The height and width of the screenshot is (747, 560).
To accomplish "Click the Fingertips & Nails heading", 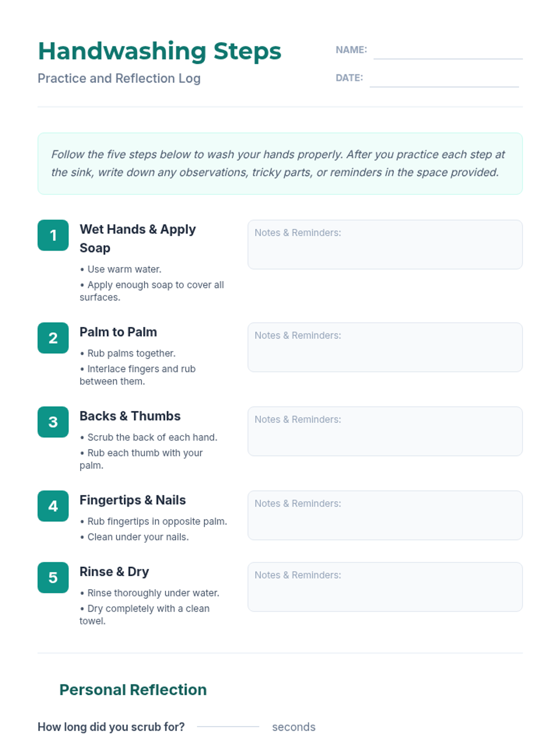I will point(133,500).
